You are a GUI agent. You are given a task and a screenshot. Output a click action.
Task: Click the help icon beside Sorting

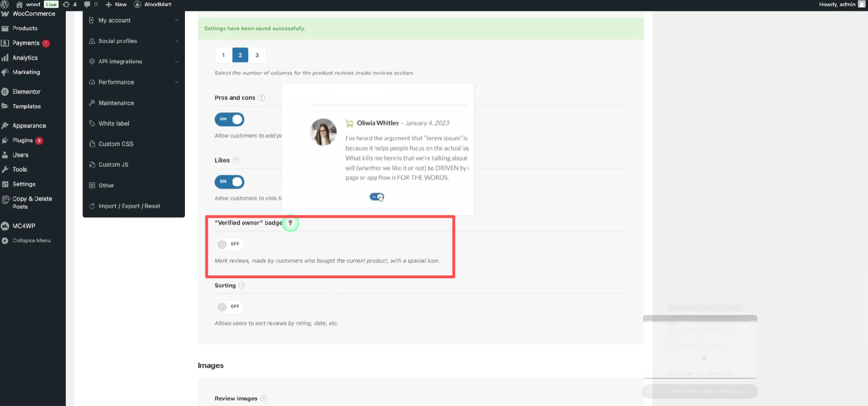pyautogui.click(x=242, y=285)
